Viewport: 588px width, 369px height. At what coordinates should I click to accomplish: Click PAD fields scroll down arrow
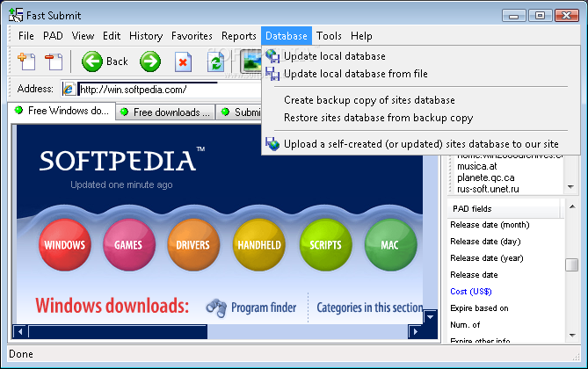(572, 336)
